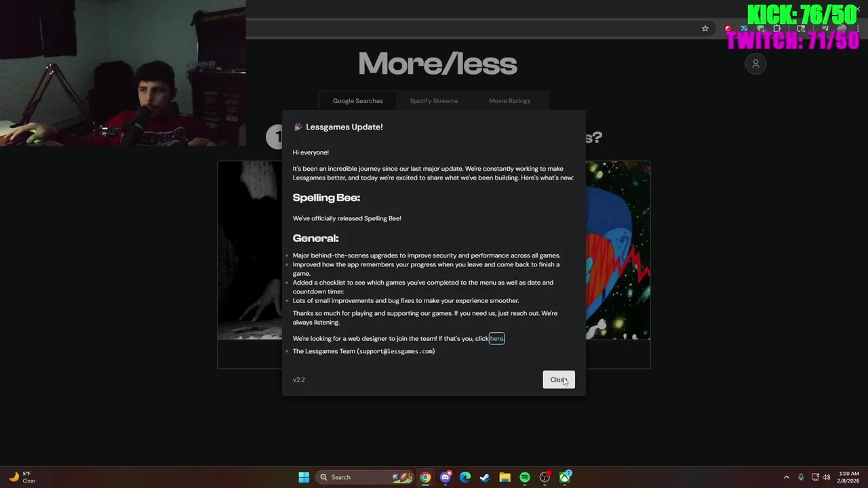This screenshot has height=488, width=868.
Task: Click the 'General:' heading
Action: pyautogui.click(x=315, y=238)
